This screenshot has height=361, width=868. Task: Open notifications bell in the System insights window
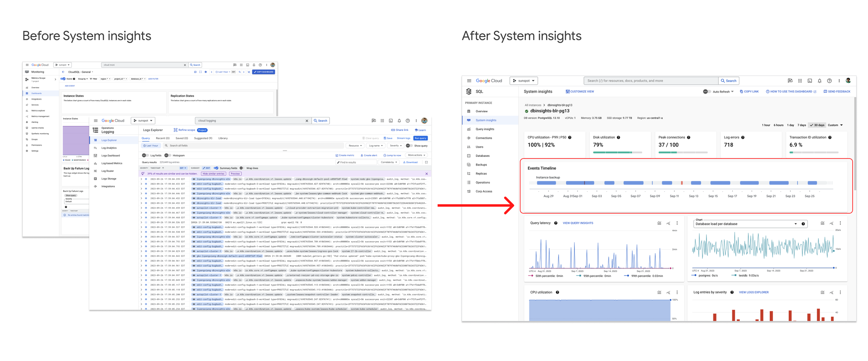[819, 81]
